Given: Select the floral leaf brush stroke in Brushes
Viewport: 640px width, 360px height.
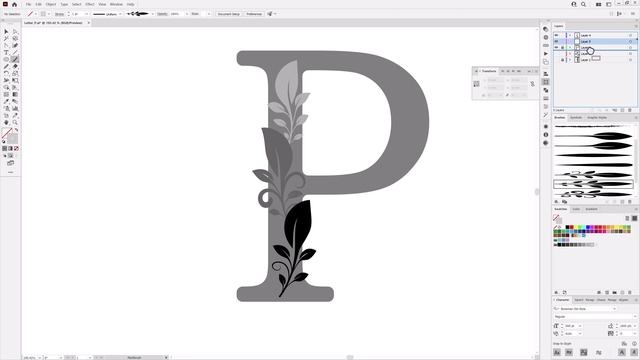Looking at the screenshot, I should coord(593,184).
